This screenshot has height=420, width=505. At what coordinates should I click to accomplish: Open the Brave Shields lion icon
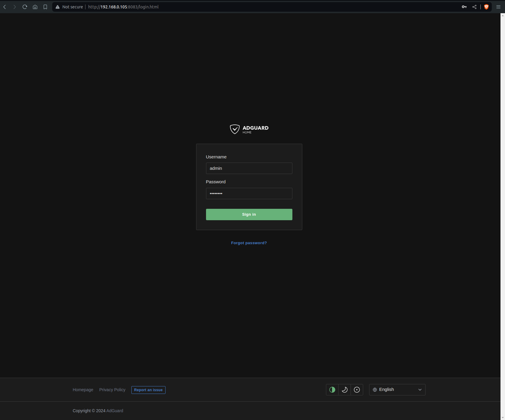pos(486,7)
